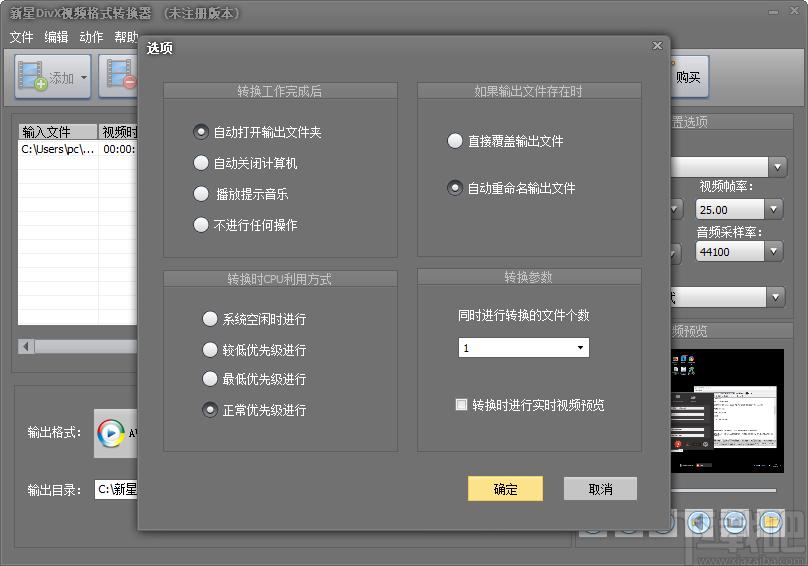Open the top preset dropdown in settings panel
Image resolution: width=808 pixels, height=566 pixels.
pyautogui.click(x=777, y=167)
